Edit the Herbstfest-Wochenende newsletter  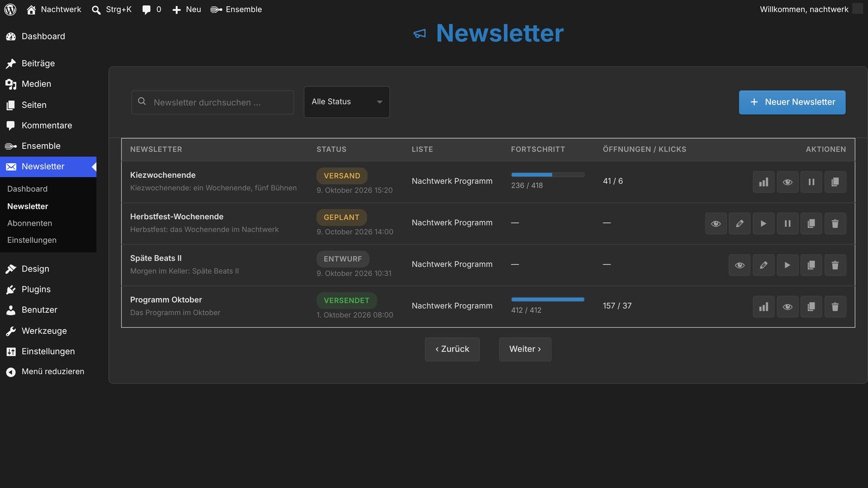click(x=739, y=223)
